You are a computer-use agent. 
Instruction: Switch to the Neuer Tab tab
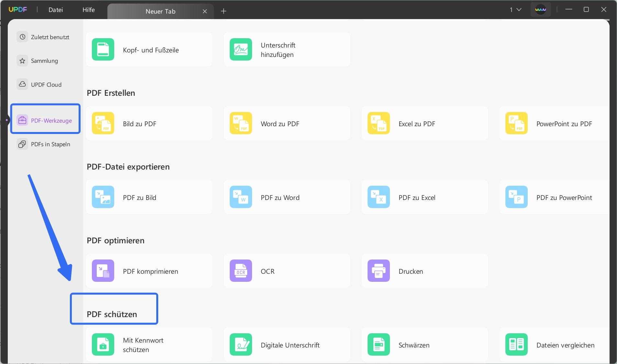(x=160, y=11)
